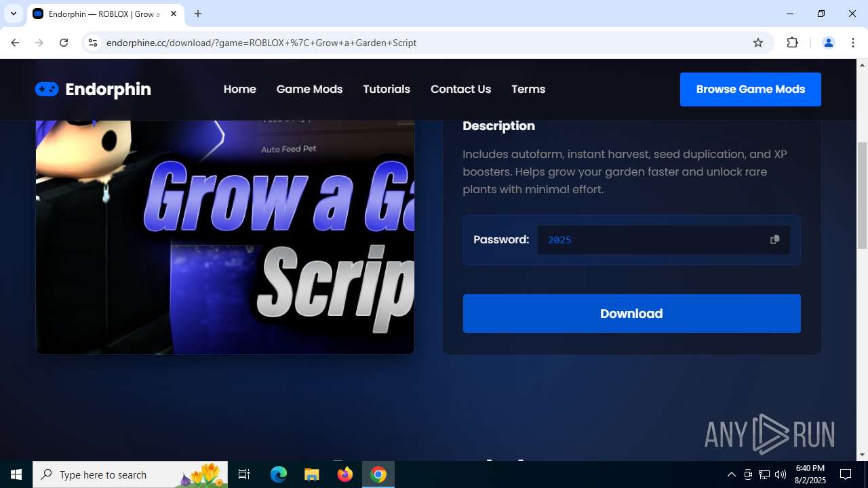Click the Chrome taskbar icon

click(x=378, y=474)
